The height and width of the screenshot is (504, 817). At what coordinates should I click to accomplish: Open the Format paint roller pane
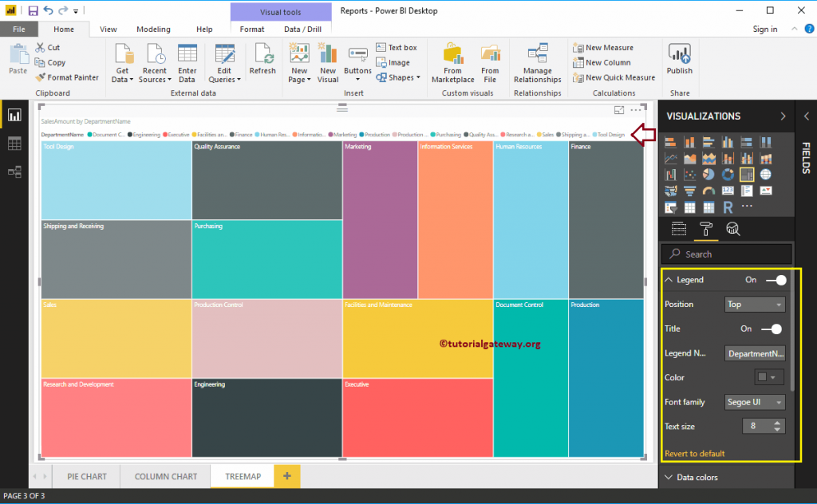click(706, 230)
